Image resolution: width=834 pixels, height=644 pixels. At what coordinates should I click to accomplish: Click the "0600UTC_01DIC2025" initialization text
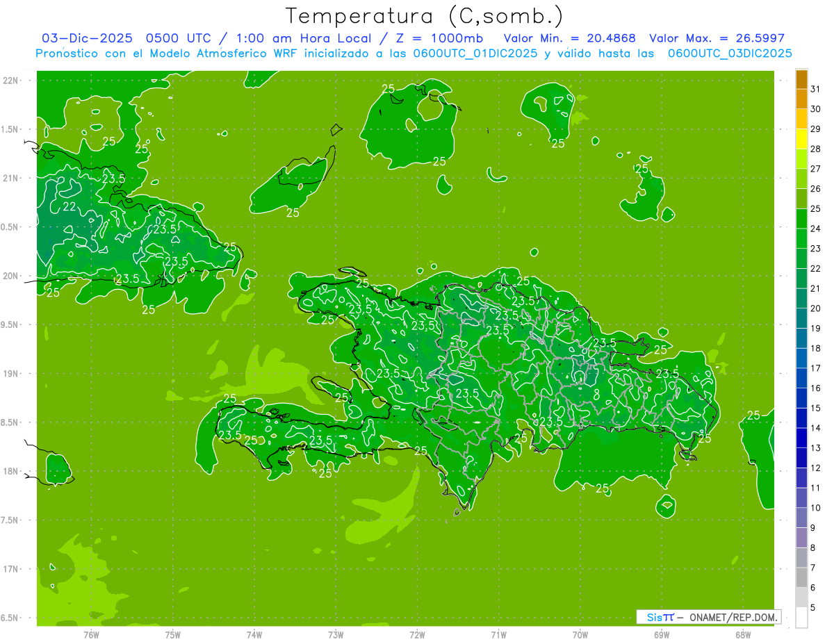pyautogui.click(x=475, y=53)
